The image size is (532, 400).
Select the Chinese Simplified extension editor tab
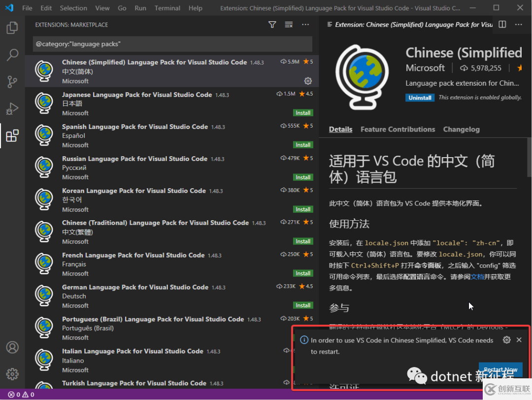click(409, 25)
